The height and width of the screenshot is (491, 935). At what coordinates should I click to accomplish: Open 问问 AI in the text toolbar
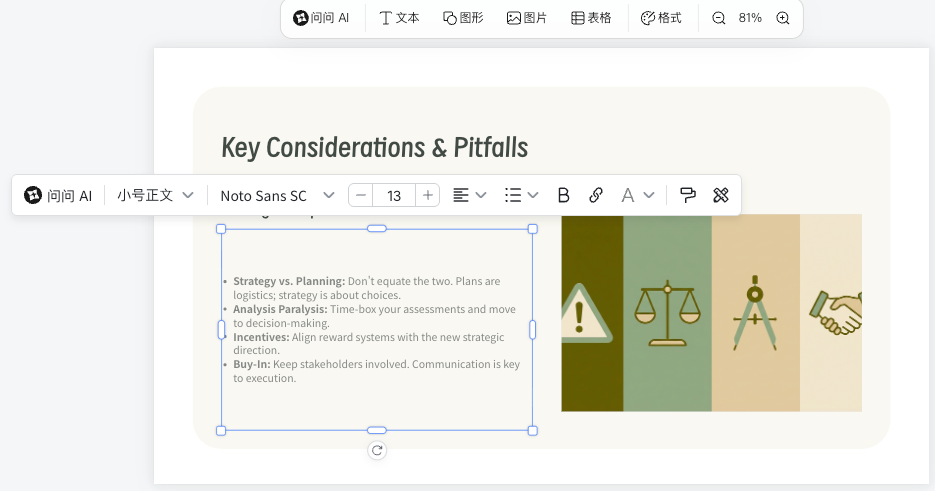click(58, 195)
